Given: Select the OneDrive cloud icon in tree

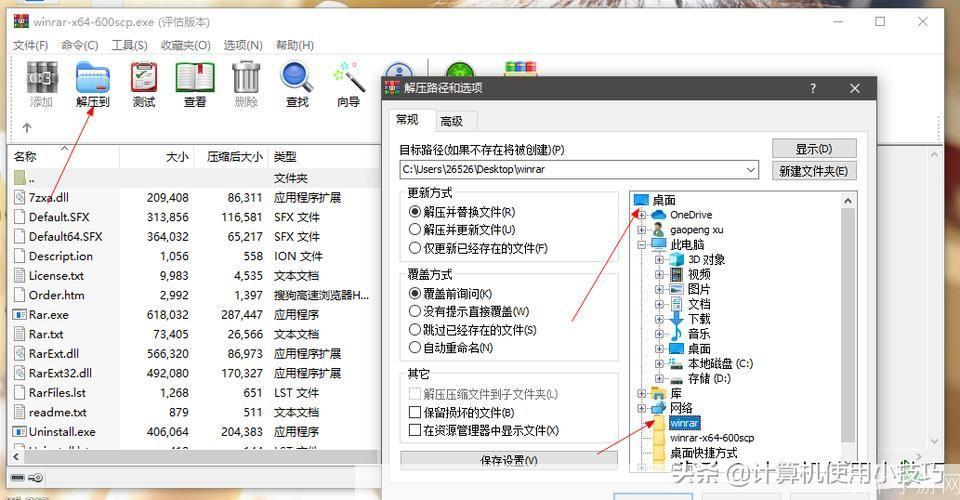Looking at the screenshot, I should (x=659, y=215).
